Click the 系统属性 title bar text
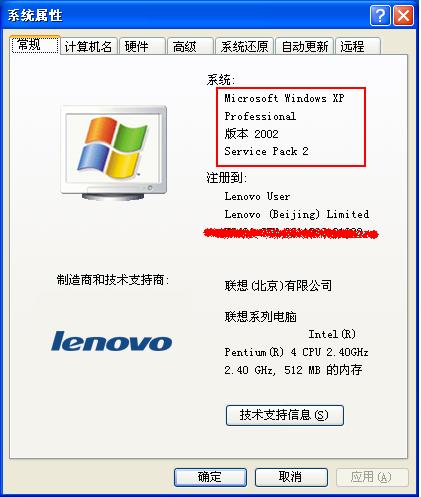421x497 pixels. (35, 15)
